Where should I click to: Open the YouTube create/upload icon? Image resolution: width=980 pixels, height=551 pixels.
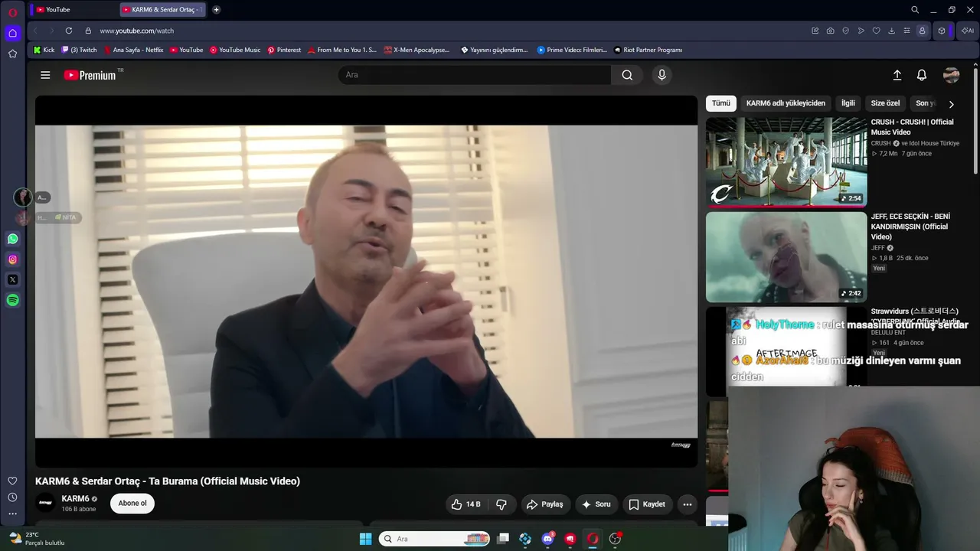click(x=897, y=75)
